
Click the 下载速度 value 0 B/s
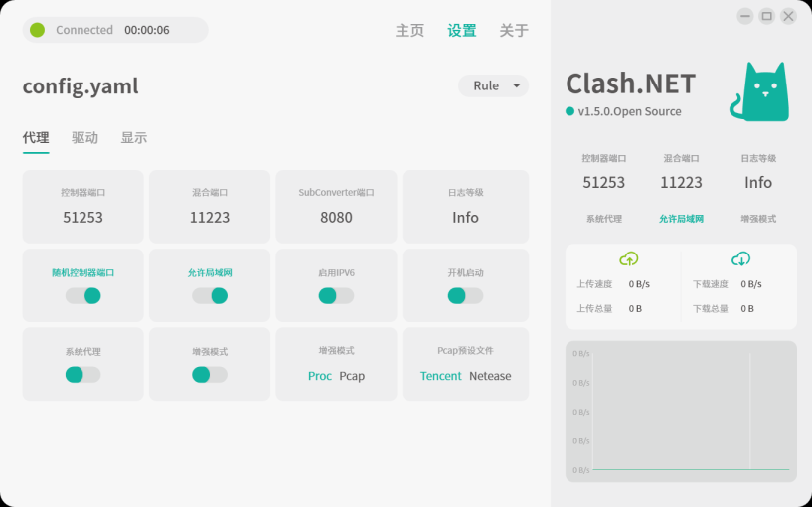tap(751, 284)
